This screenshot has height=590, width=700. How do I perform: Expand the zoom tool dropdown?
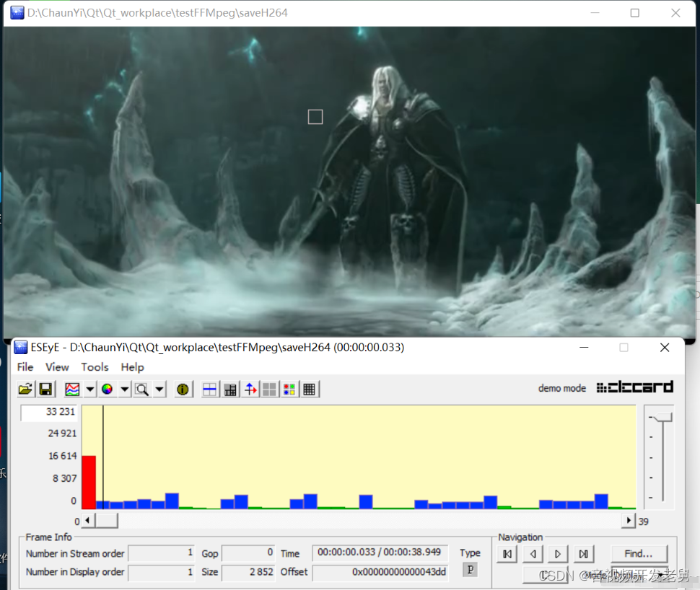[159, 389]
